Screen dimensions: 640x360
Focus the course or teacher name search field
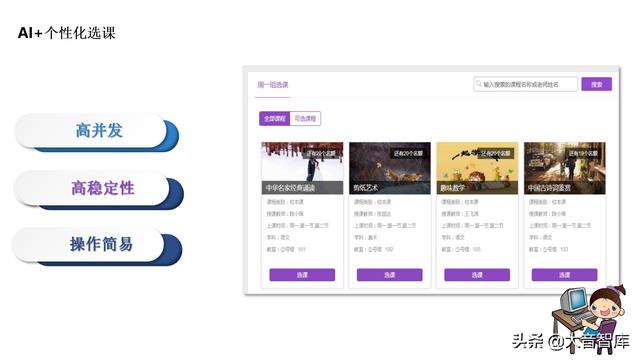coord(526,84)
